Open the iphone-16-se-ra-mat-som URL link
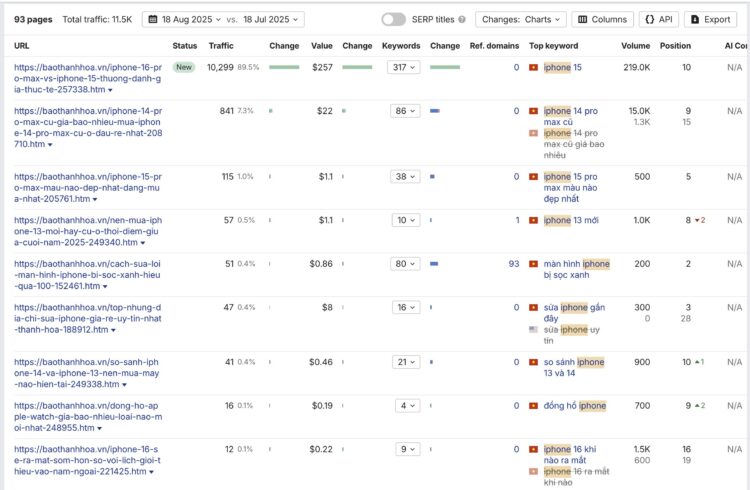 coord(87,460)
